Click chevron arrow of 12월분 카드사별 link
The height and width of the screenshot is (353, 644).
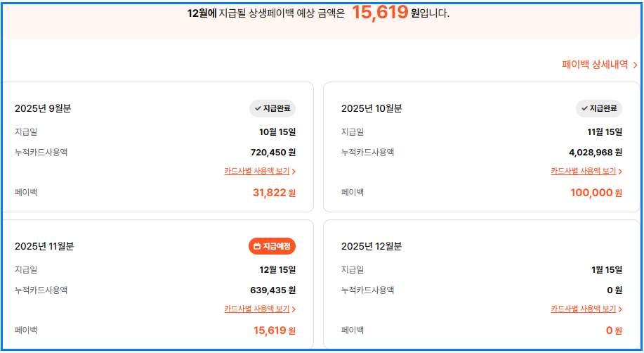click(620, 309)
